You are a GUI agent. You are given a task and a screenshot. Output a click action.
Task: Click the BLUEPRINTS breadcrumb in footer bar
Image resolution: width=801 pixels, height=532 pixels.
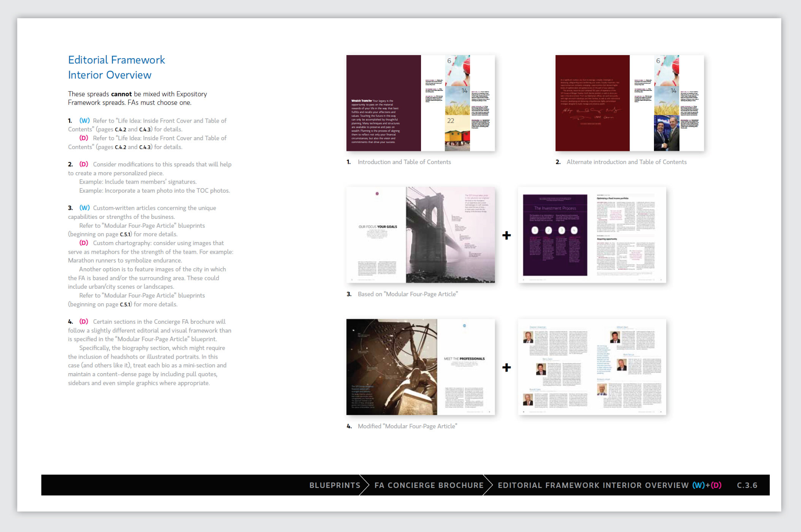click(334, 485)
